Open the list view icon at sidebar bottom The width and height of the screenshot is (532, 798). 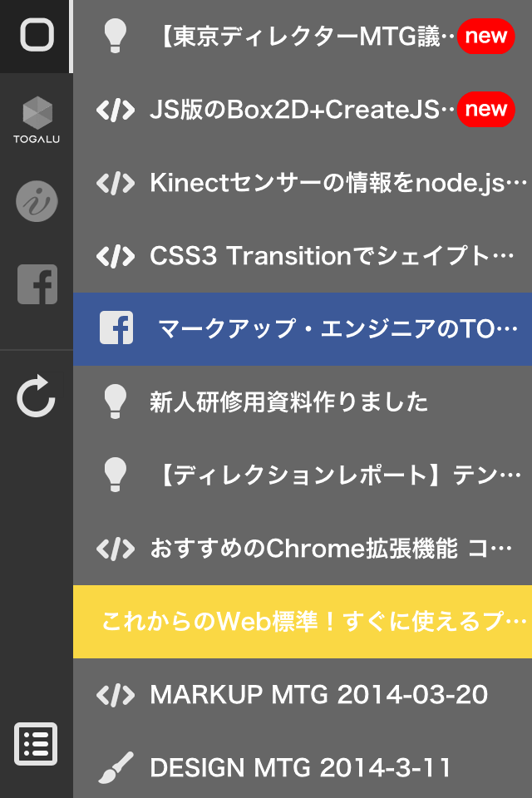(36, 743)
